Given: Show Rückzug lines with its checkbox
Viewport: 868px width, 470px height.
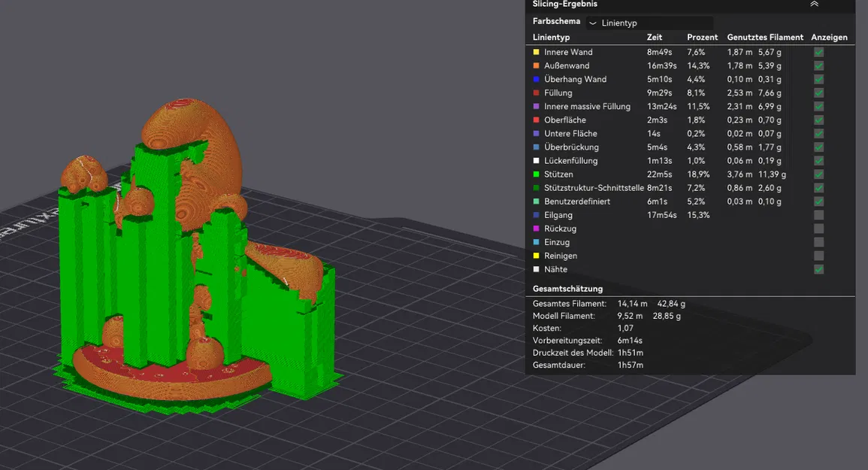Looking at the screenshot, I should pos(818,229).
